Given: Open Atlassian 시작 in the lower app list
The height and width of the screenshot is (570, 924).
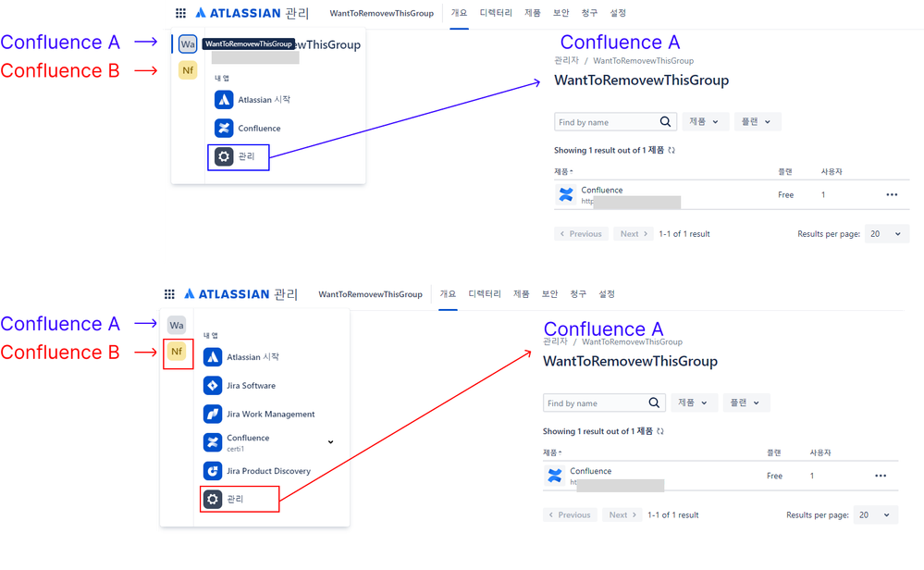Looking at the screenshot, I should 241,357.
